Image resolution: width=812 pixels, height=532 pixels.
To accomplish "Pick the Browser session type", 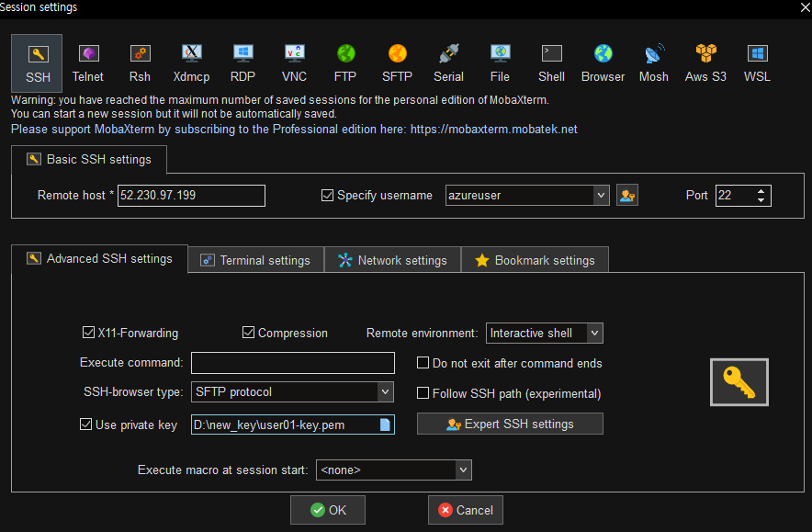I will 603,63.
